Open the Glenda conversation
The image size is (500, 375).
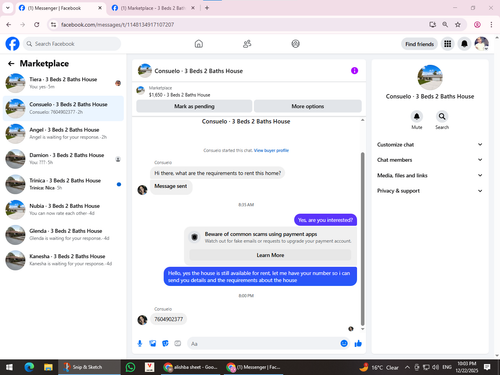pos(63,234)
